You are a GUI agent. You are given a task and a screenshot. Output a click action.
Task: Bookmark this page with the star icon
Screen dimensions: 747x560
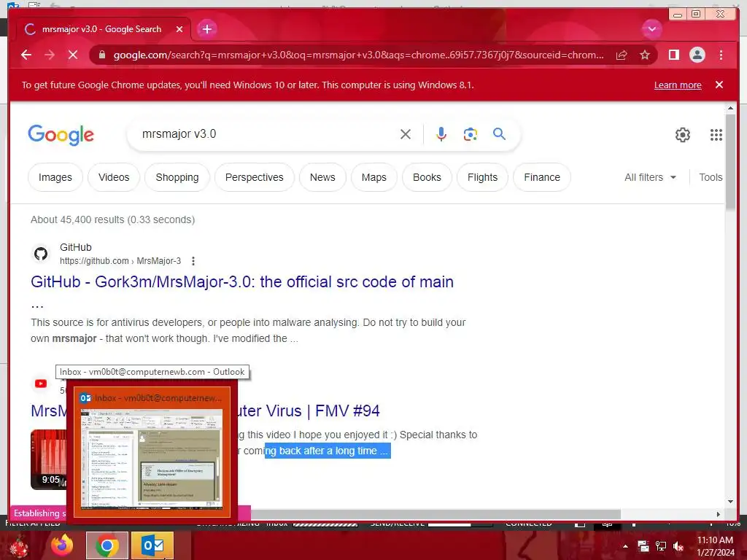(645, 55)
